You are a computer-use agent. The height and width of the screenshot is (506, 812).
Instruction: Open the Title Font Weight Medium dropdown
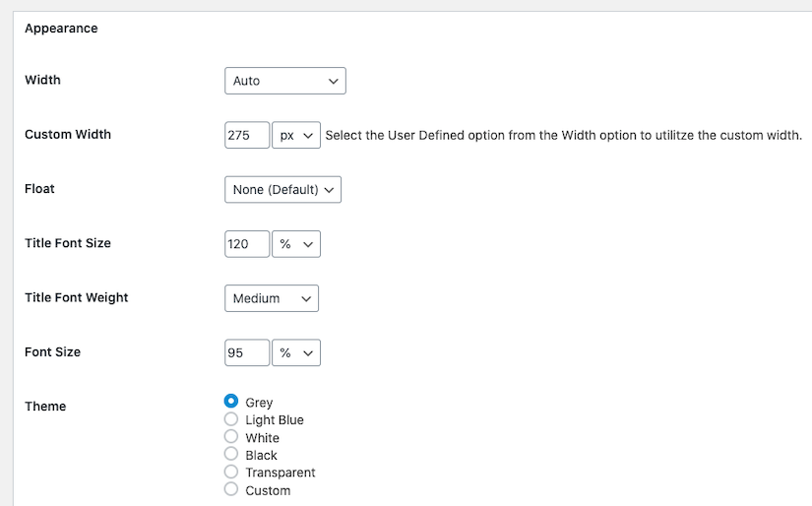271,298
